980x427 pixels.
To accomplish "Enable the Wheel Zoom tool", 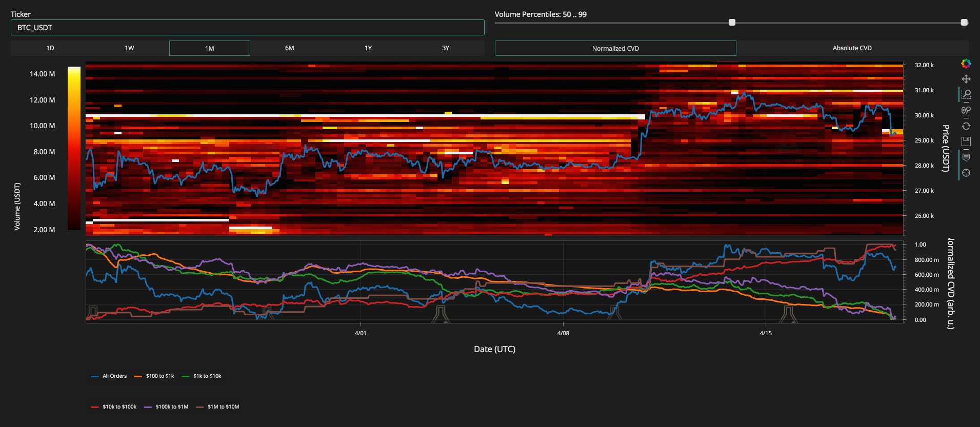I will pyautogui.click(x=966, y=110).
